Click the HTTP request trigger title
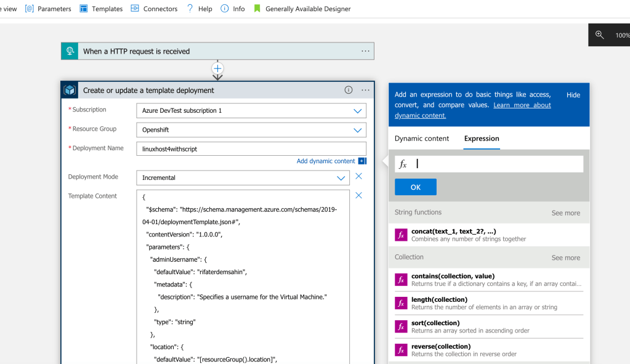This screenshot has width=630, height=364. pos(136,51)
